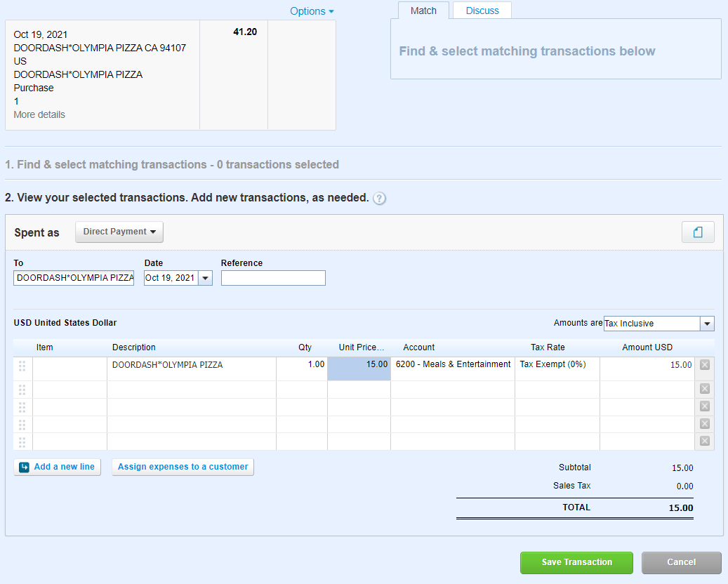Delete the DOORDASH line with its X icon
Image resolution: width=728 pixels, height=584 pixels.
coord(704,364)
